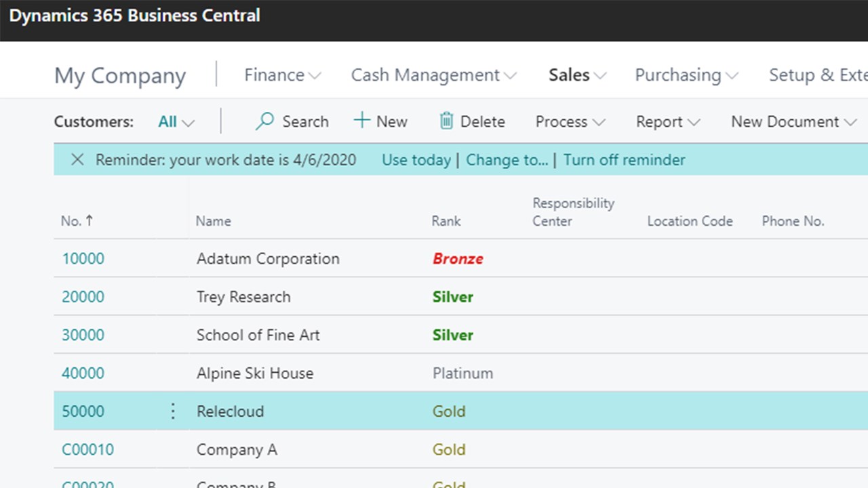Click the 'Use today' link
The height and width of the screenshot is (488, 868).
[x=416, y=160]
